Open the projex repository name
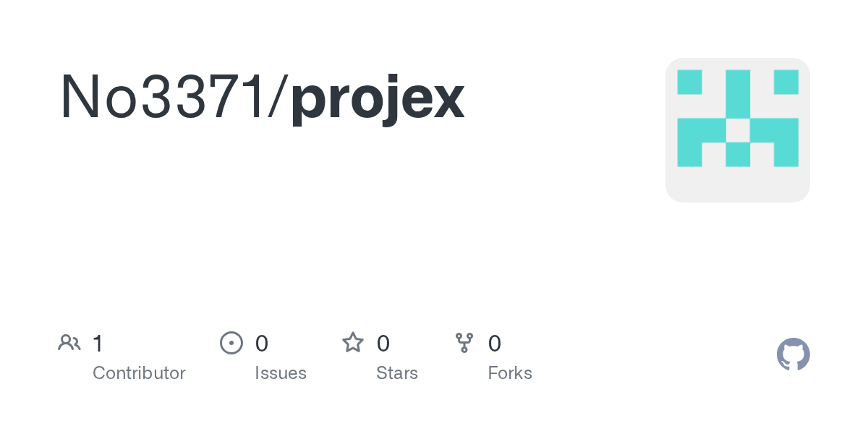The width and height of the screenshot is (868, 434). point(377,99)
